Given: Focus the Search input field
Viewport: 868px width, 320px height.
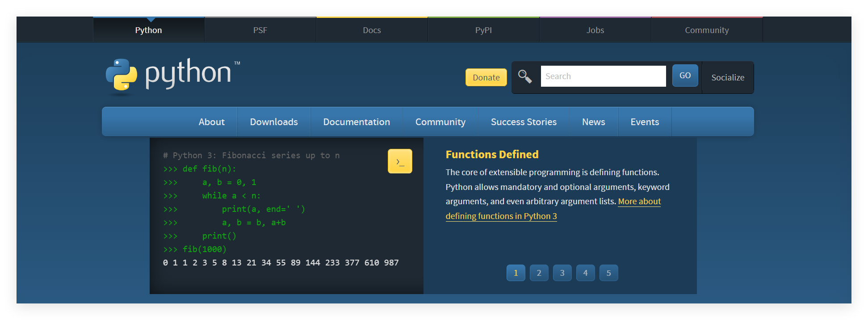Looking at the screenshot, I should click(603, 76).
